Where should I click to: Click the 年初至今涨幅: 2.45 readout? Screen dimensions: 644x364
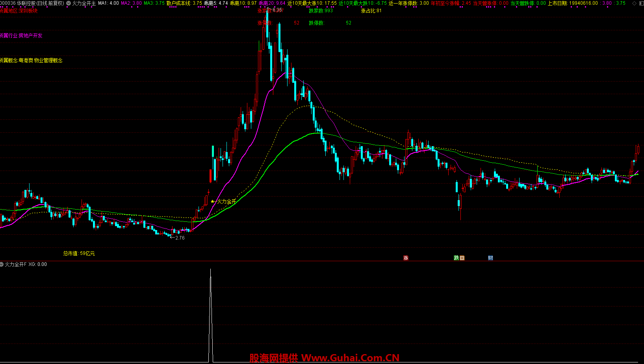click(451, 3)
